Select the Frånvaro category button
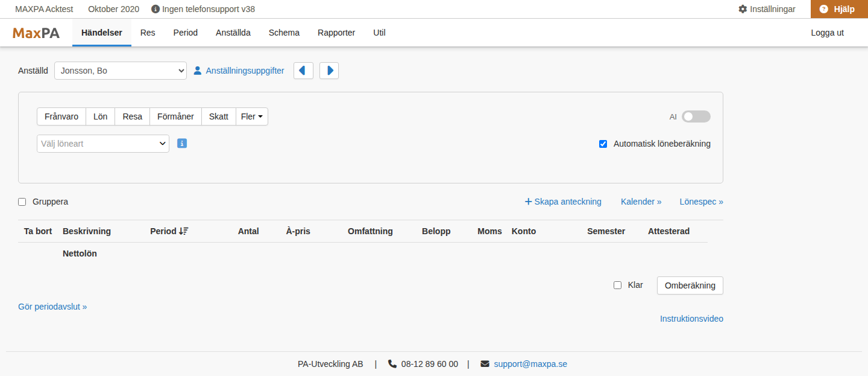 61,116
